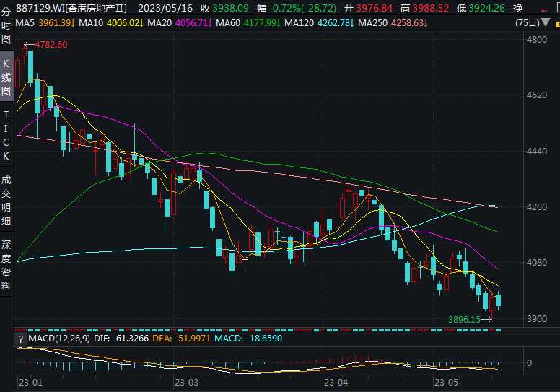Click the date 2023/05/16 in header
This screenshot has width=560, height=392.
tap(165, 8)
